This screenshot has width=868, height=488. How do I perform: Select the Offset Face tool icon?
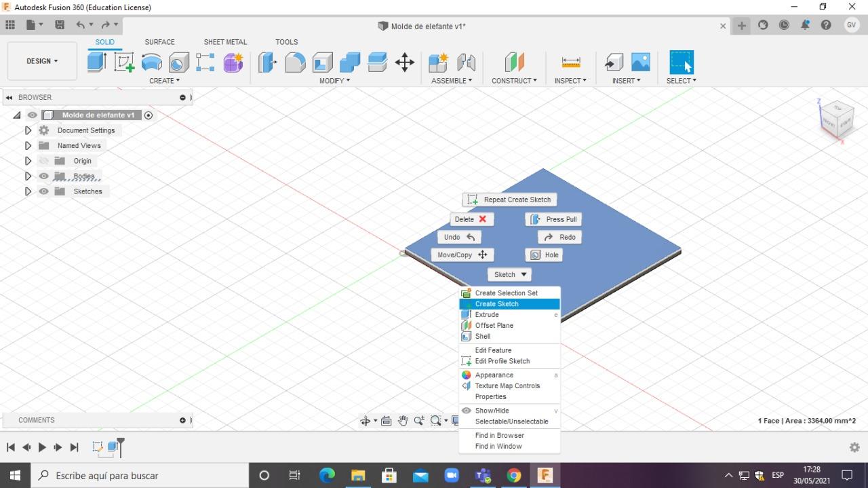(377, 62)
